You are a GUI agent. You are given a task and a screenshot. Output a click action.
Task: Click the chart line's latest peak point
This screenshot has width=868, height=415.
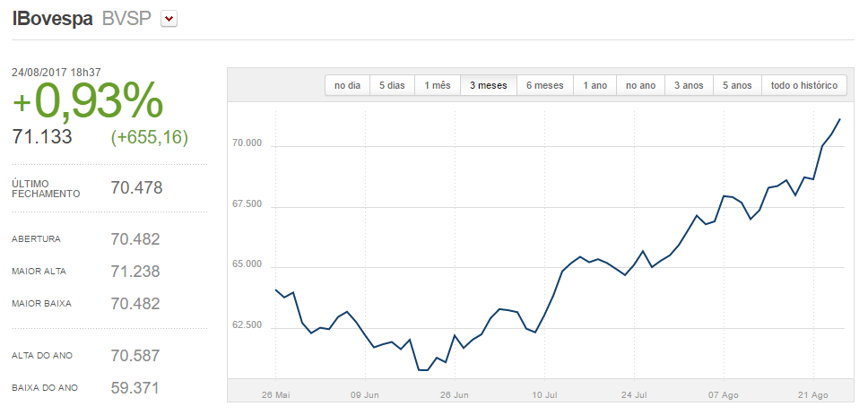point(839,119)
